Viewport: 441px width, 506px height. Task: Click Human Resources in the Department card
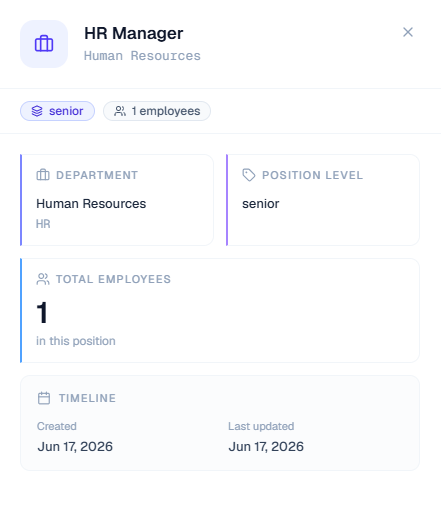91,204
